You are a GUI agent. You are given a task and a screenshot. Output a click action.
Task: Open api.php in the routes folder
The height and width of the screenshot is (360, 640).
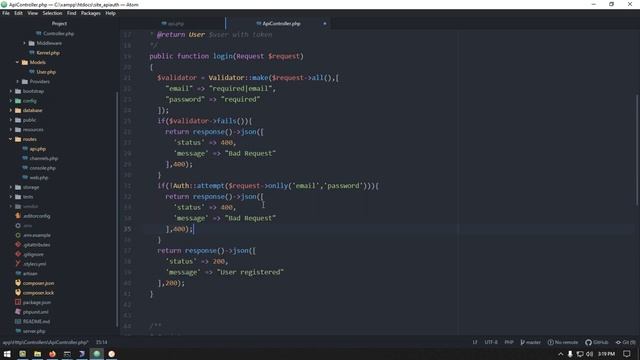(x=38, y=149)
